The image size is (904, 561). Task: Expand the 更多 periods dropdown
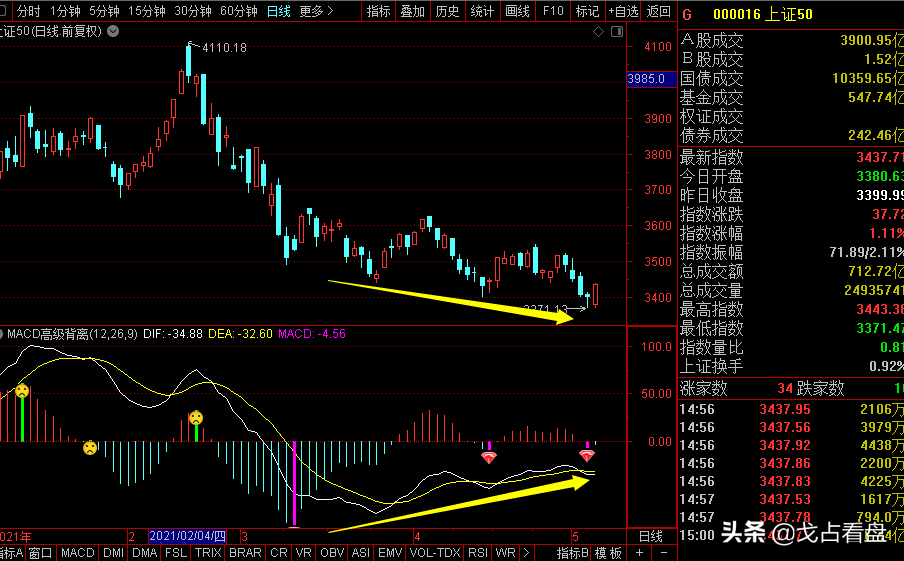pos(316,11)
